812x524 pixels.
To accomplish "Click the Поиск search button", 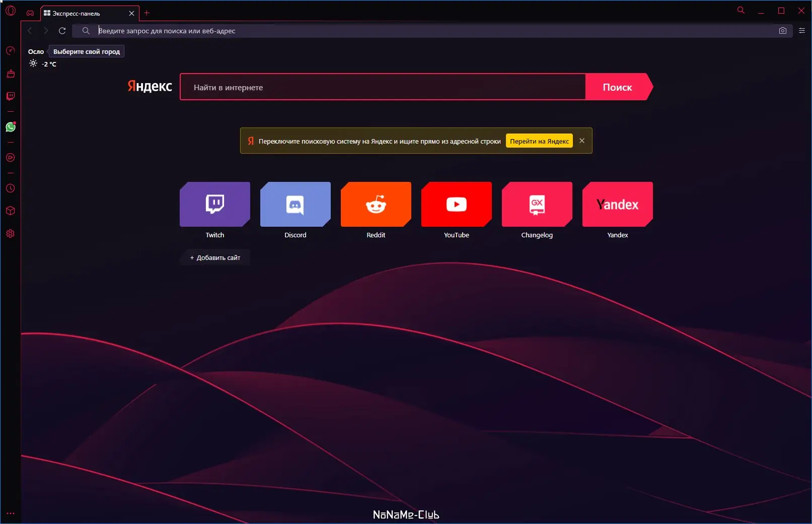I will [x=619, y=87].
